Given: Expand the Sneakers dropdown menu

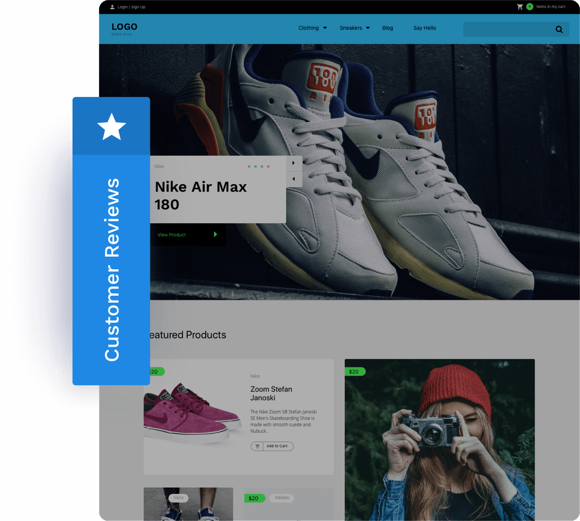Looking at the screenshot, I should pyautogui.click(x=355, y=28).
